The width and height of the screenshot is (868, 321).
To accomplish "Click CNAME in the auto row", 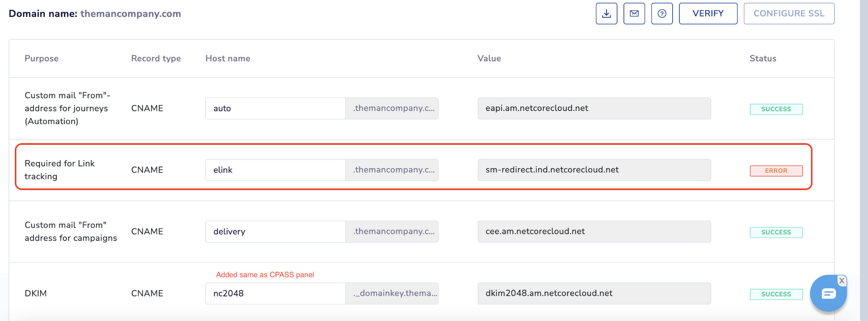I will (147, 108).
